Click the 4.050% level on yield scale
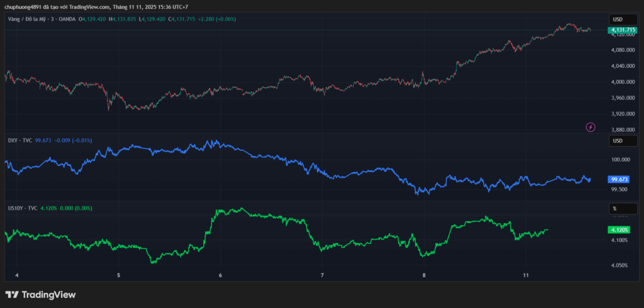The image size is (644, 308). point(619,265)
